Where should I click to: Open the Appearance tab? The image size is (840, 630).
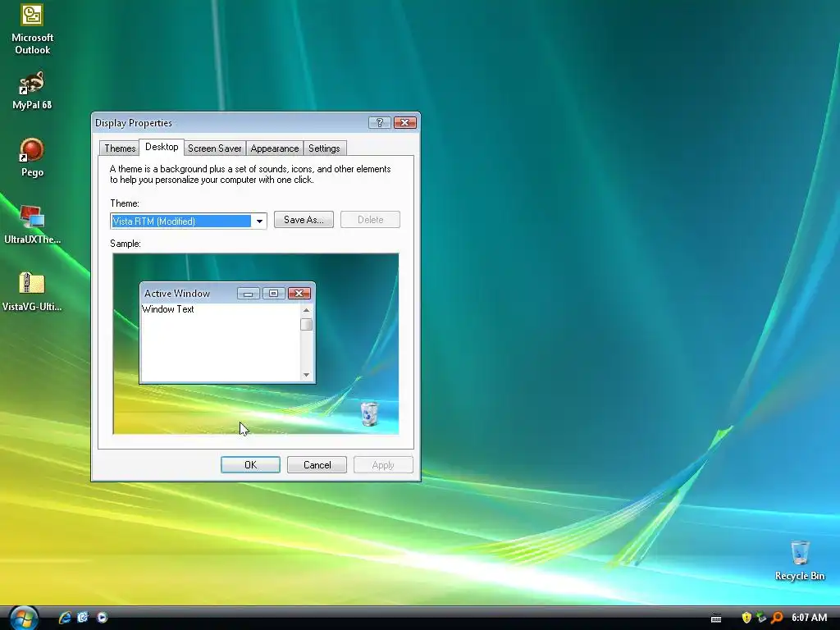(x=274, y=148)
